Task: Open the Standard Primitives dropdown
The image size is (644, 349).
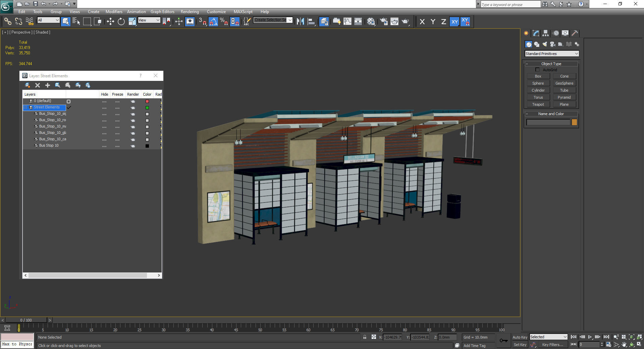Action: pyautogui.click(x=552, y=54)
